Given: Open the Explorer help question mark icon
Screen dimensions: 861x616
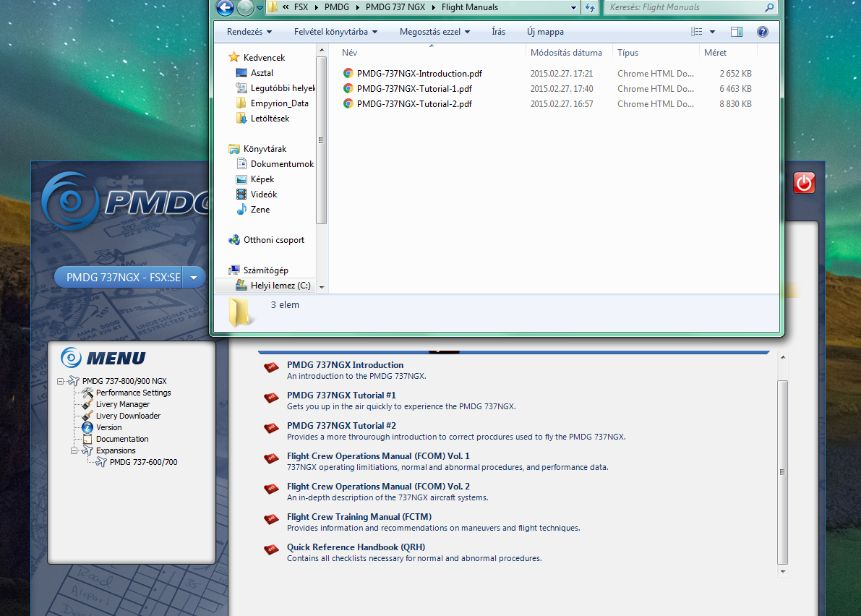Looking at the screenshot, I should (762, 32).
